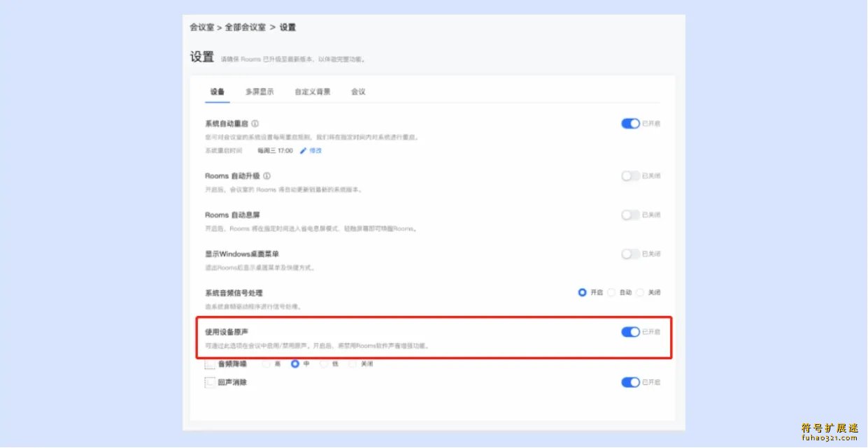Expand the 回声消除 options box

click(x=208, y=382)
